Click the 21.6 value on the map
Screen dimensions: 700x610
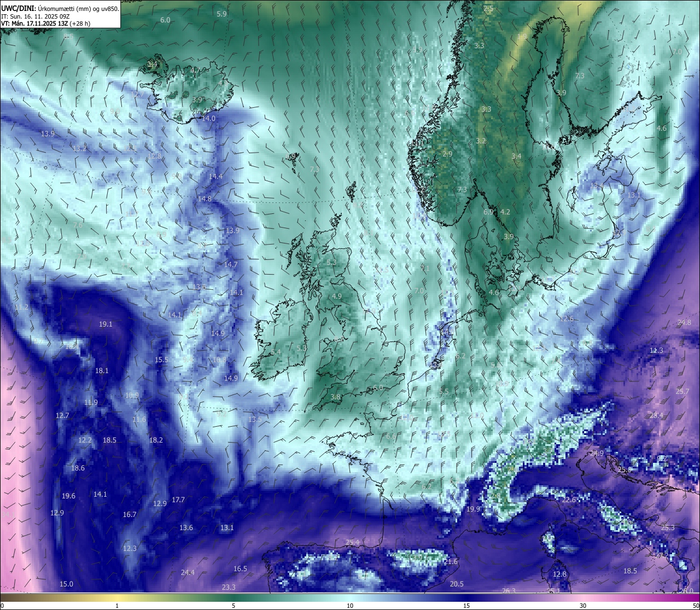click(451, 561)
